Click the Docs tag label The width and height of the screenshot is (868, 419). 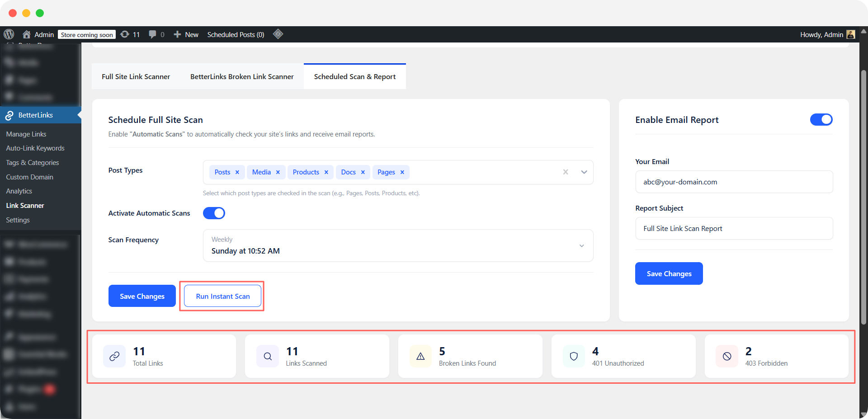click(348, 172)
